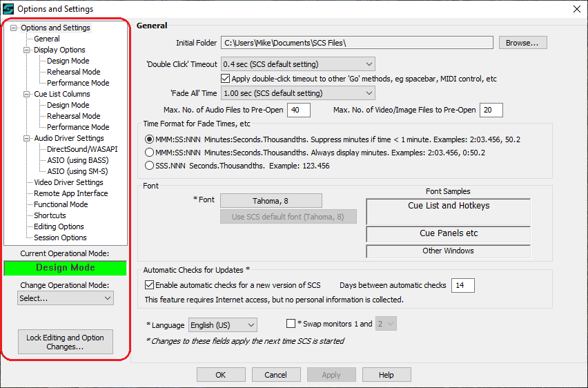Collapse the Options and Settings root node
Image resolution: width=588 pixels, height=388 pixels.
click(14, 28)
